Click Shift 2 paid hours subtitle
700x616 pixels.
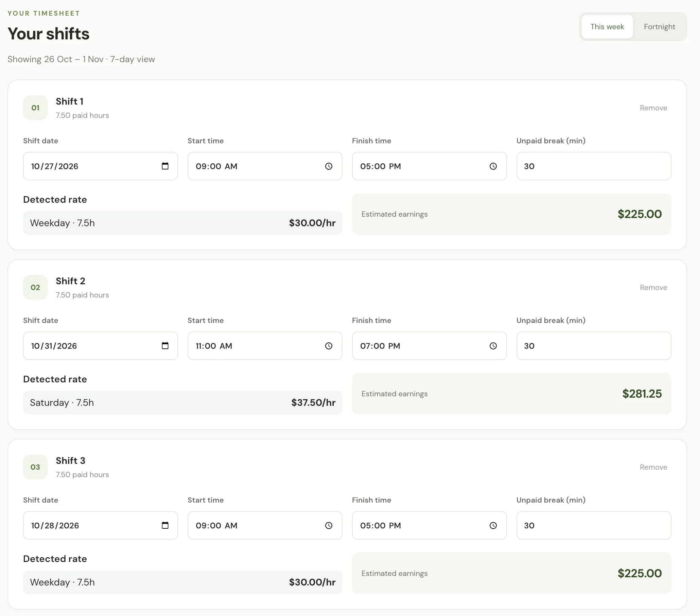(82, 295)
